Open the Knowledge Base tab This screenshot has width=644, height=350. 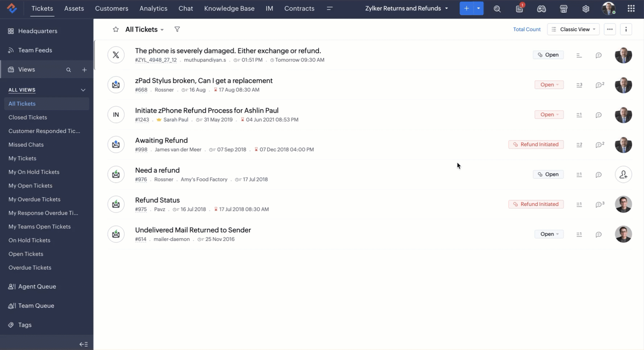click(x=229, y=9)
